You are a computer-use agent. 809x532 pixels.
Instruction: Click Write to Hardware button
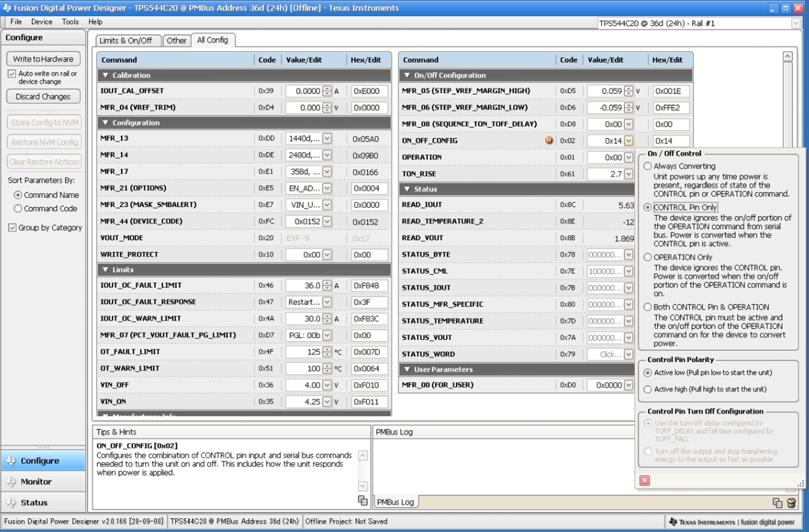[43, 59]
